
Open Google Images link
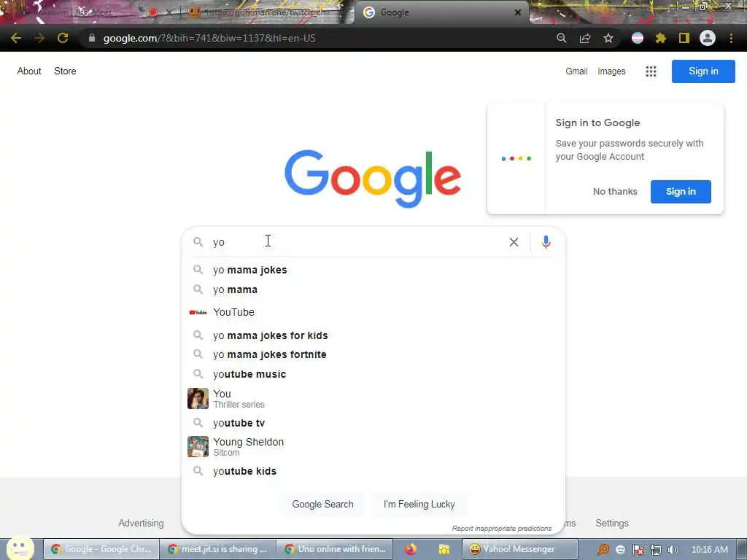click(x=611, y=71)
